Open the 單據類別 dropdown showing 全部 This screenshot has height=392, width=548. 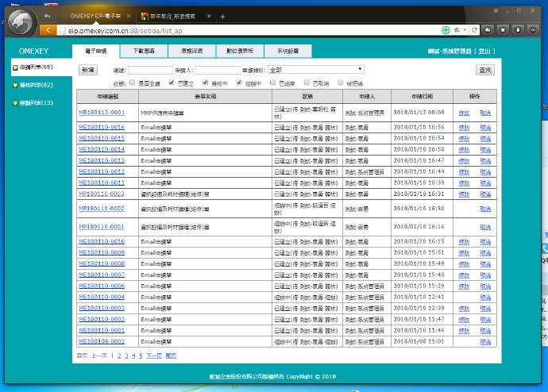[x=316, y=70]
